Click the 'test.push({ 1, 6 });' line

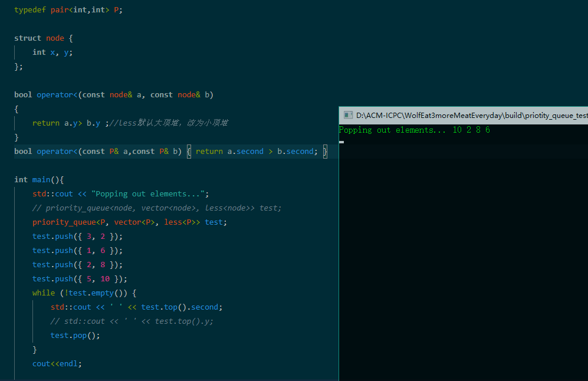(77, 251)
